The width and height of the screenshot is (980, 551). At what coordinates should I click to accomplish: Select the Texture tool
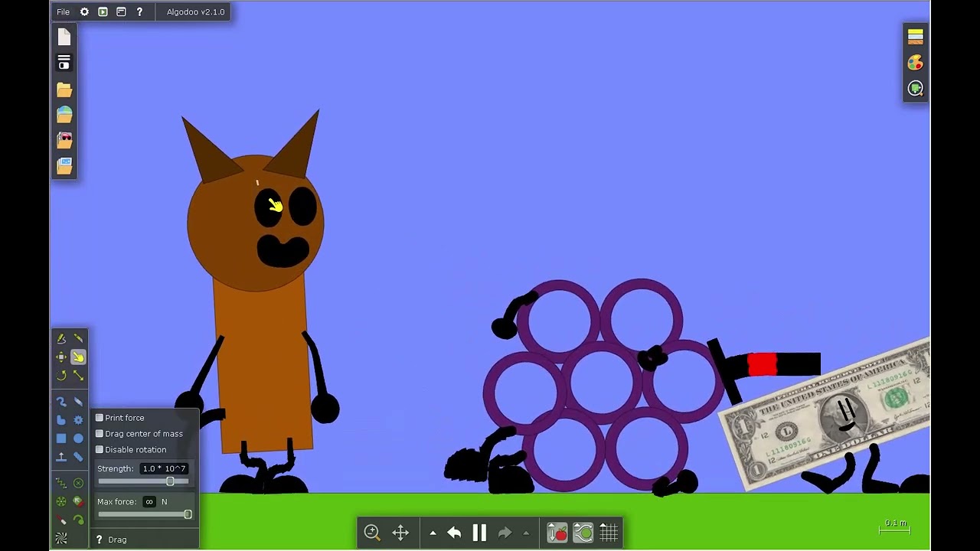coord(61,538)
